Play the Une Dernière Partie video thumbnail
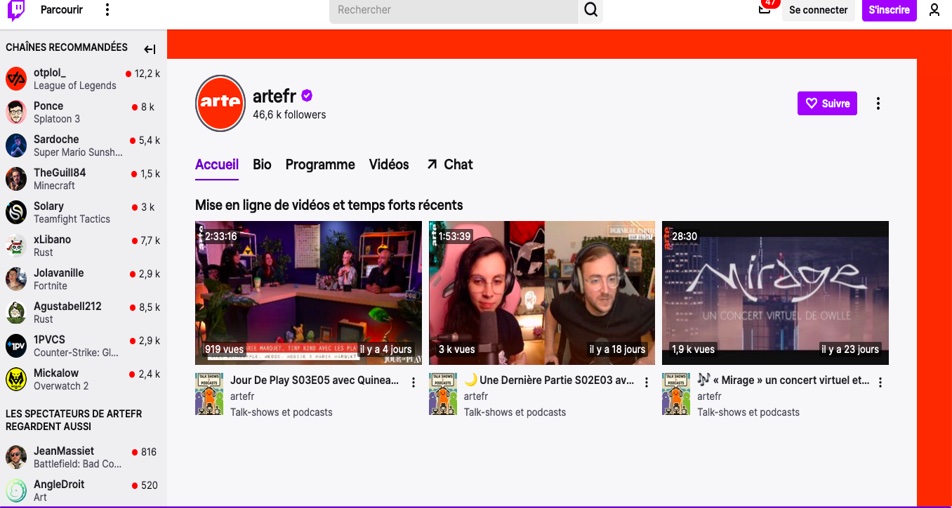Screen dimensions: 952x508 tap(542, 293)
